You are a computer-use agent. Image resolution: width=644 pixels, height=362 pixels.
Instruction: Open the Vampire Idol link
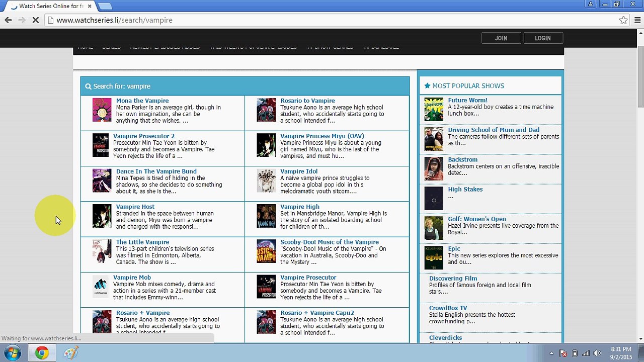click(x=299, y=171)
